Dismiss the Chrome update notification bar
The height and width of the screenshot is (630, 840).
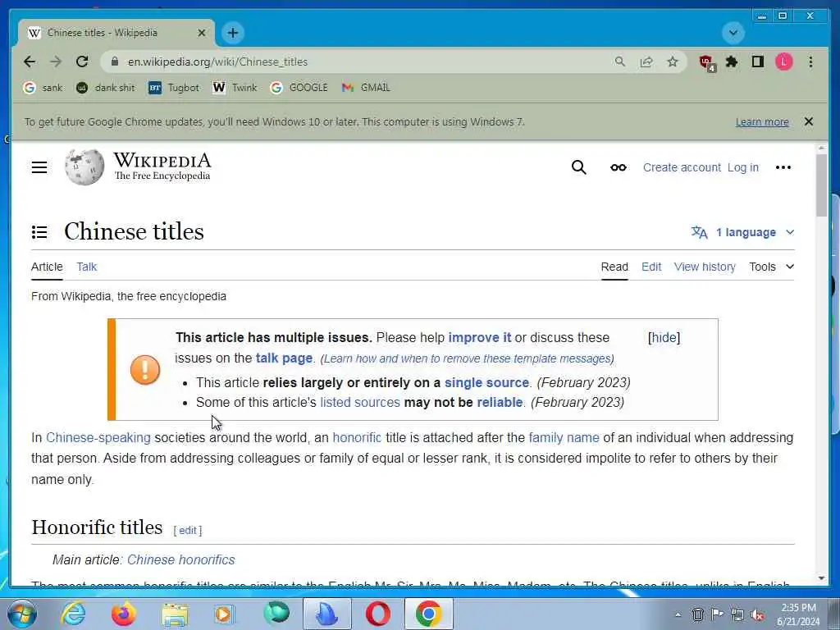[808, 121]
